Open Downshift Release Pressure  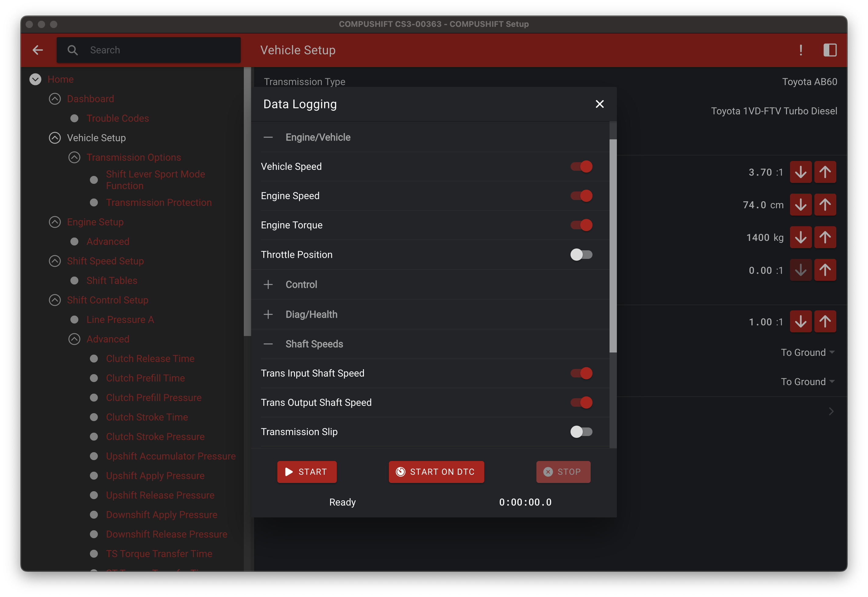click(166, 534)
